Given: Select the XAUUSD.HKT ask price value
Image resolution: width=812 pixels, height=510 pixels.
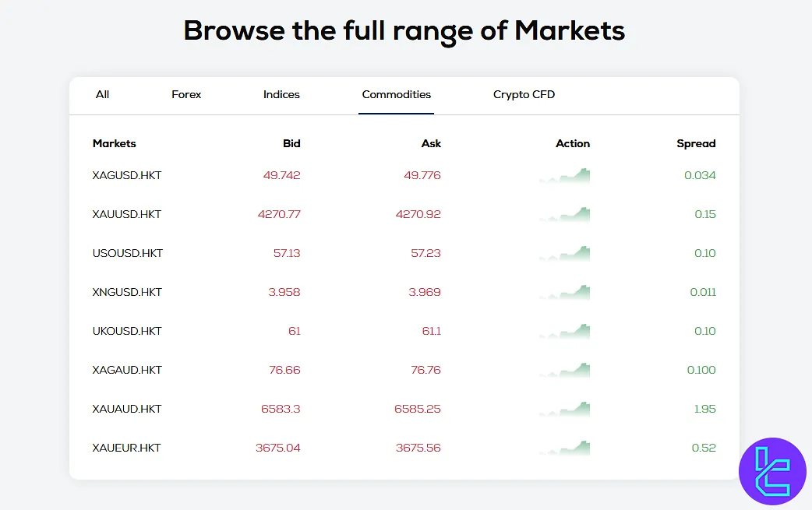Looking at the screenshot, I should pos(422,214).
